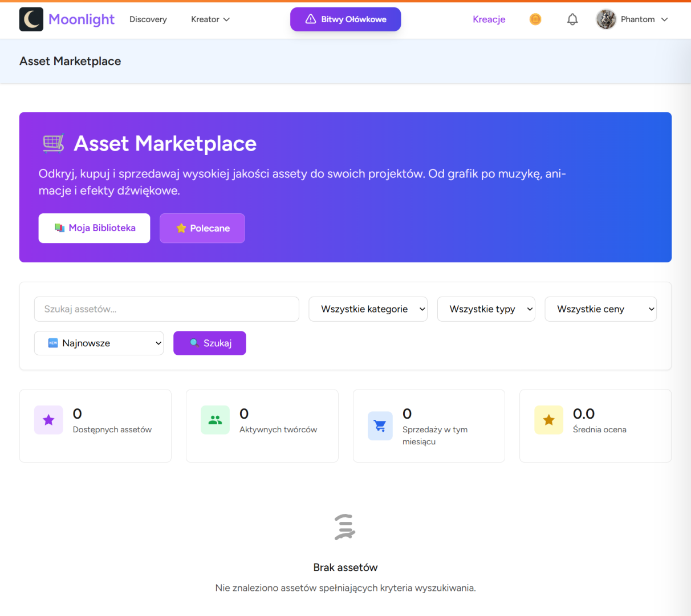Expand the Wszystkie kategorie dropdown
Viewport: 691px width, 616px height.
point(368,309)
